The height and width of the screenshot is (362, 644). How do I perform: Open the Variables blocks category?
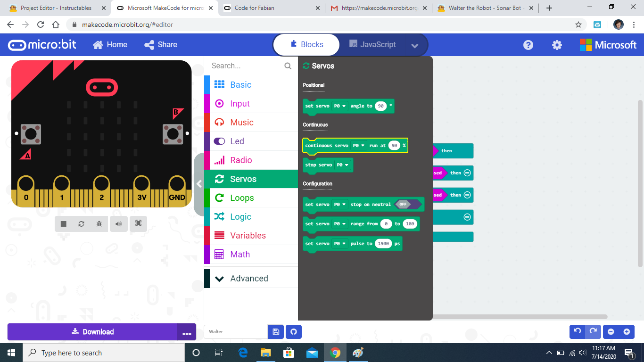click(x=251, y=236)
